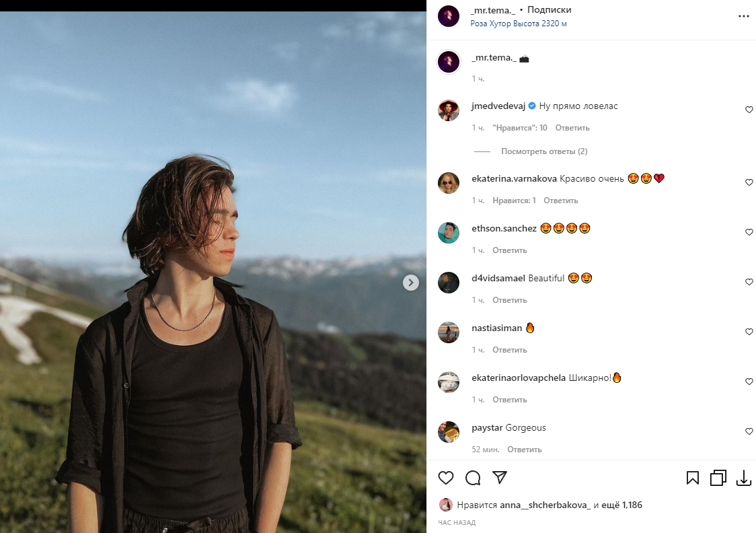
Task: Reply to ethson.sanchez's comment
Action: [509, 250]
